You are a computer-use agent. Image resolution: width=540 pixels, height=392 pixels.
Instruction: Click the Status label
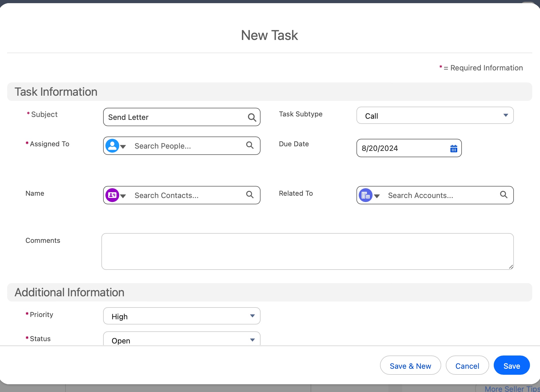pyautogui.click(x=40, y=339)
